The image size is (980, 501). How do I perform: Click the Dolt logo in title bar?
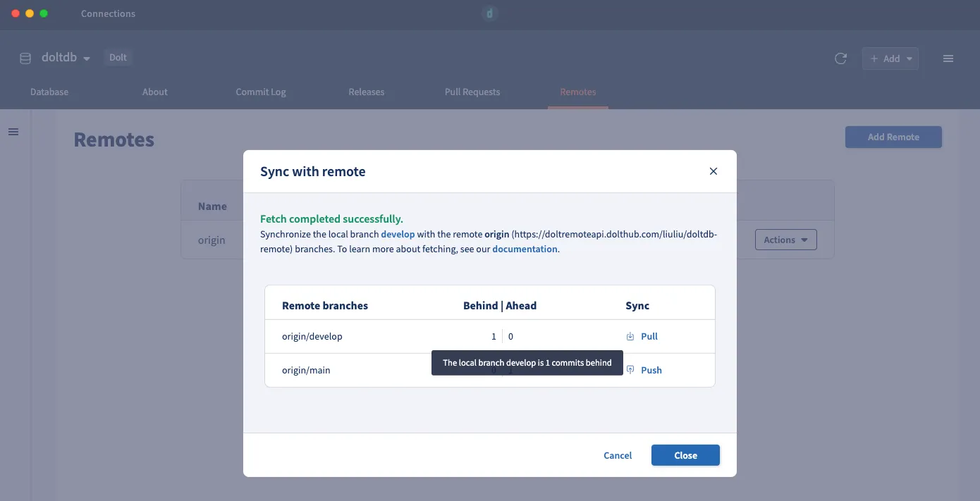(490, 13)
